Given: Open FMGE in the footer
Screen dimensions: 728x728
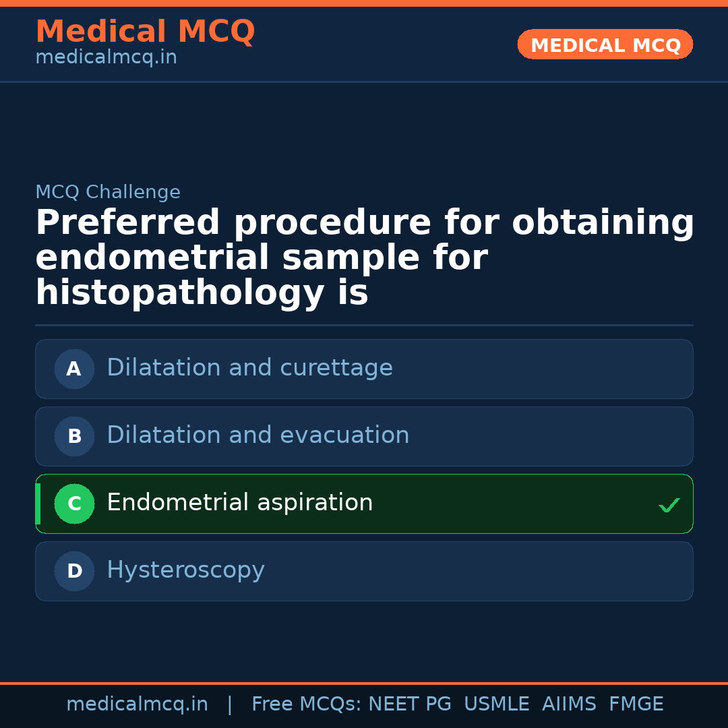Looking at the screenshot, I should (x=636, y=704).
